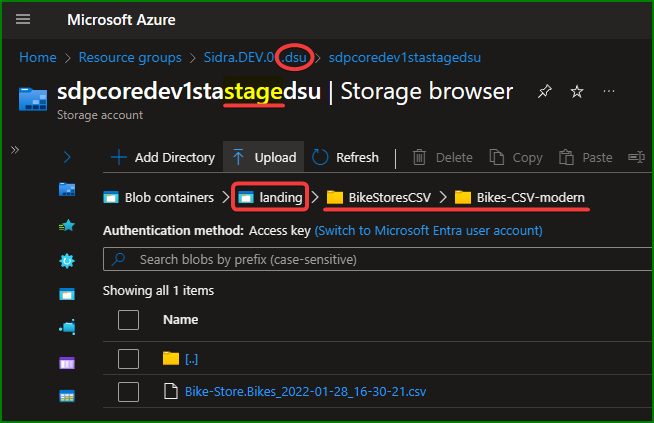Pin the Storage browser to dashboard
This screenshot has width=654, height=423.
click(x=544, y=92)
